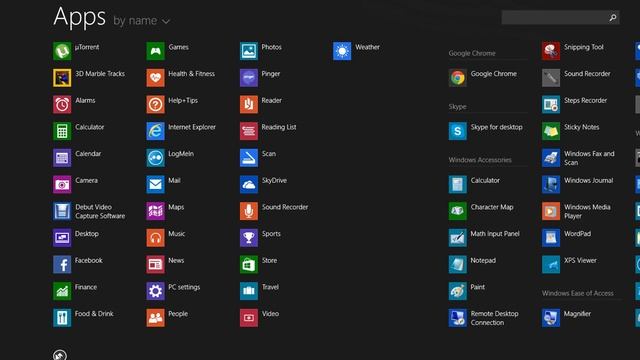This screenshot has height=360, width=640.
Task: Open Skype for desktop icon
Action: pyautogui.click(x=458, y=131)
